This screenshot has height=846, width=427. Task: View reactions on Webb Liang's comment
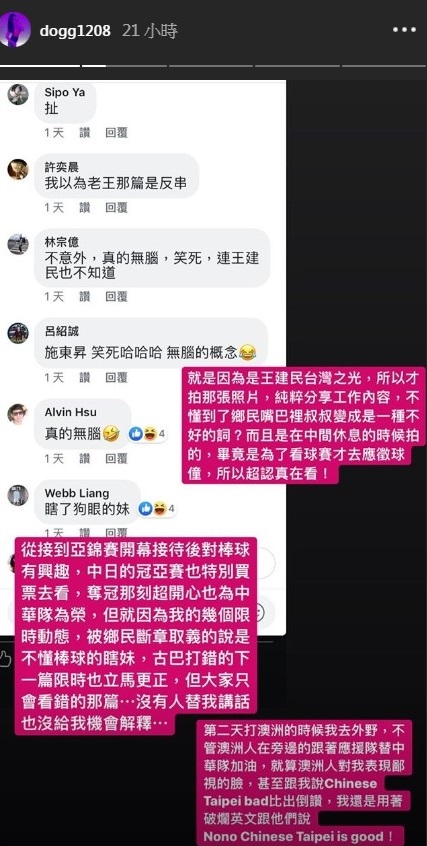point(157,508)
